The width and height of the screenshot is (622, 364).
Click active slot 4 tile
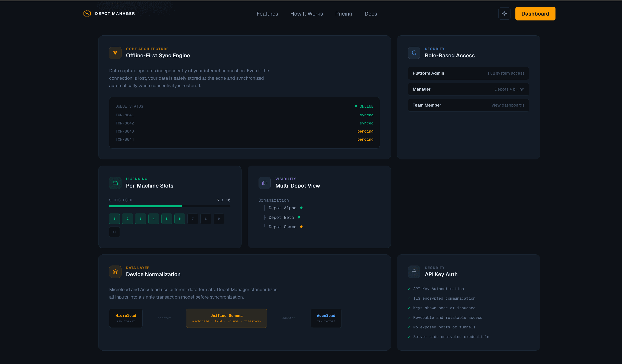(153, 219)
